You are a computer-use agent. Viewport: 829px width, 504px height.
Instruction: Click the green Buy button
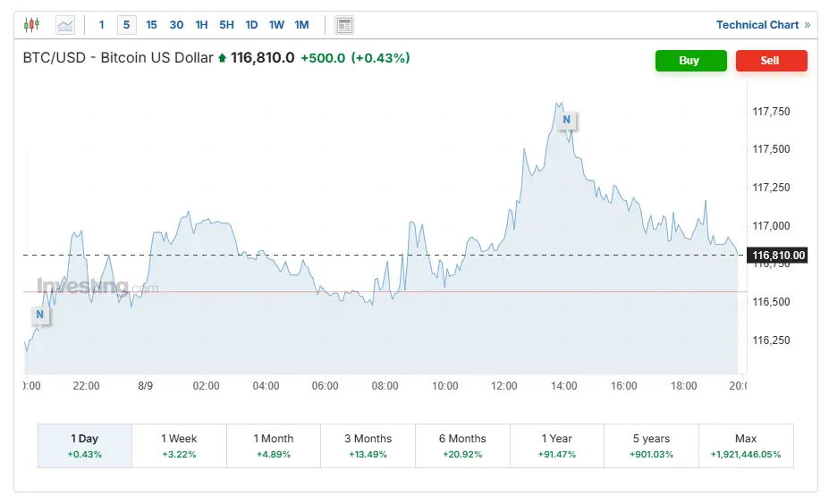point(690,61)
